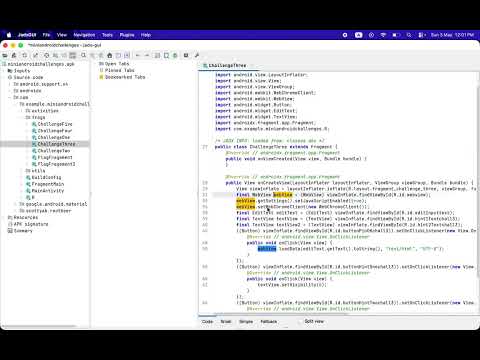This screenshot has height=360, width=480.
Task: Open the Help menu
Action: [146, 35]
